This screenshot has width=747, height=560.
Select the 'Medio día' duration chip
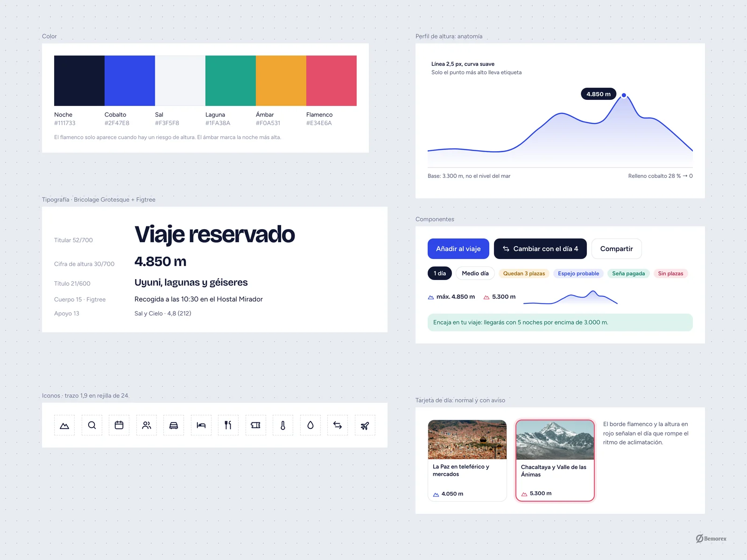(475, 273)
